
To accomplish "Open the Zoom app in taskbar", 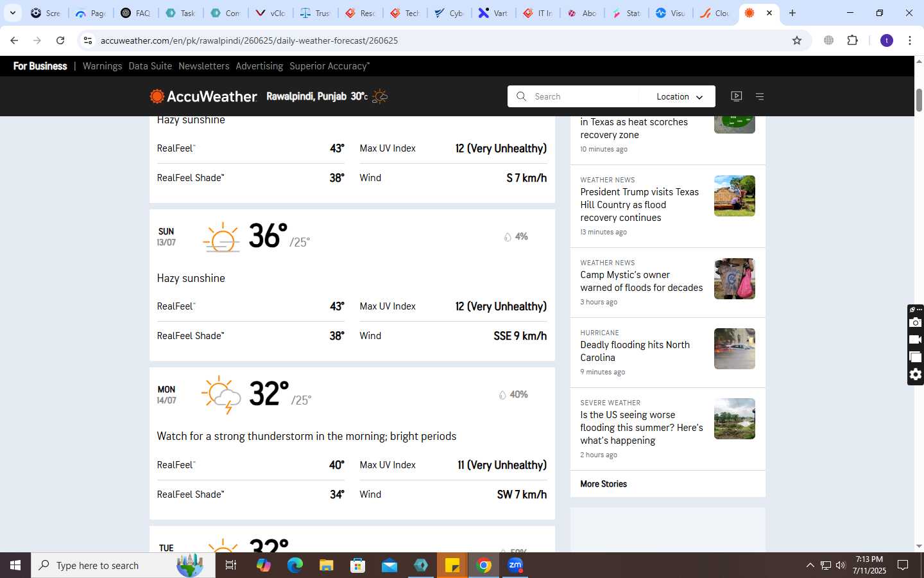I will [515, 565].
